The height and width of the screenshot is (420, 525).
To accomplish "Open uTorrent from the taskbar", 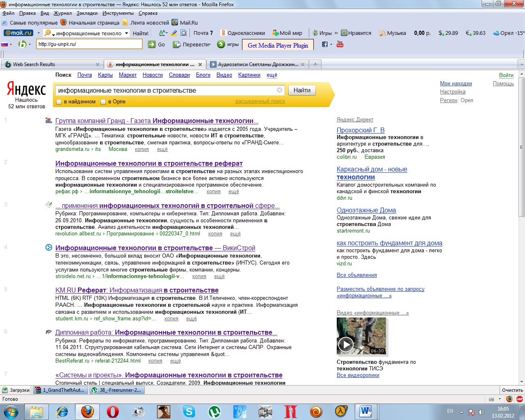I will (x=215, y=411).
